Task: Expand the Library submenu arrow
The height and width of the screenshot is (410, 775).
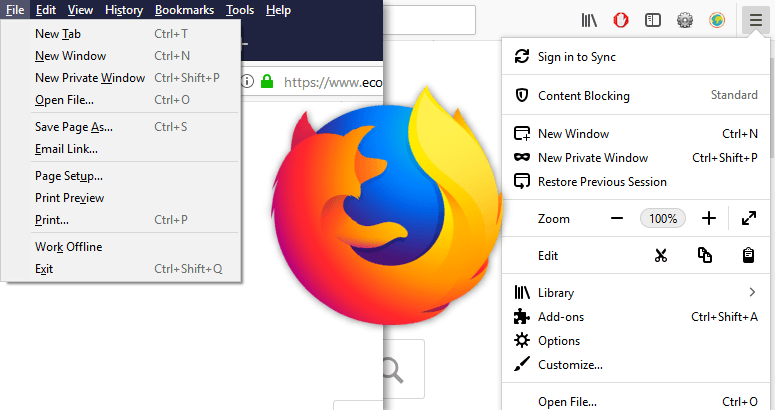Action: click(x=752, y=293)
